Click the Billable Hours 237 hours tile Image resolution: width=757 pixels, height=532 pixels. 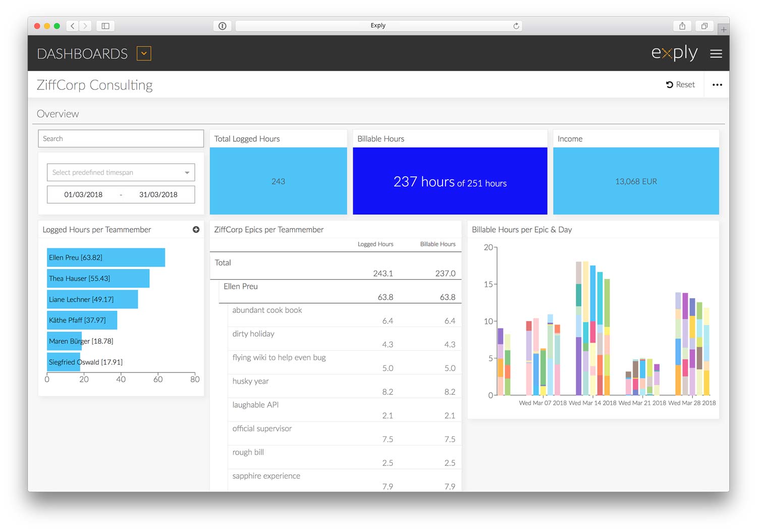pyautogui.click(x=450, y=181)
